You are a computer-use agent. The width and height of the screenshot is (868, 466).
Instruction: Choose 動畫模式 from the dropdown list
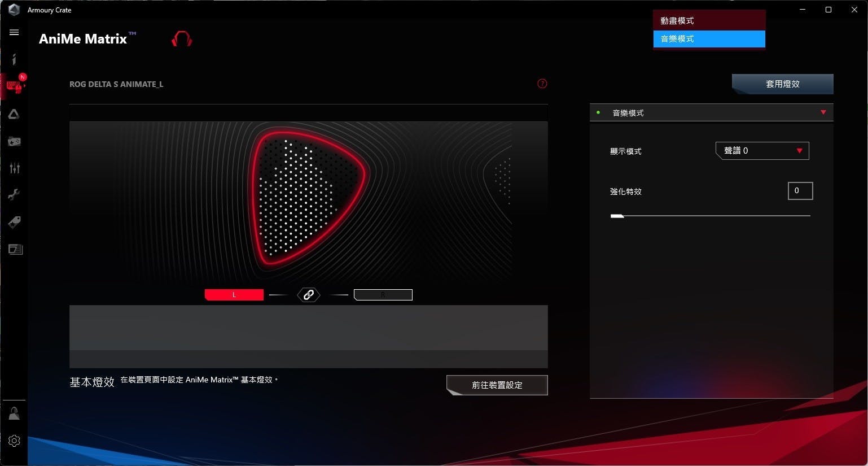click(709, 20)
